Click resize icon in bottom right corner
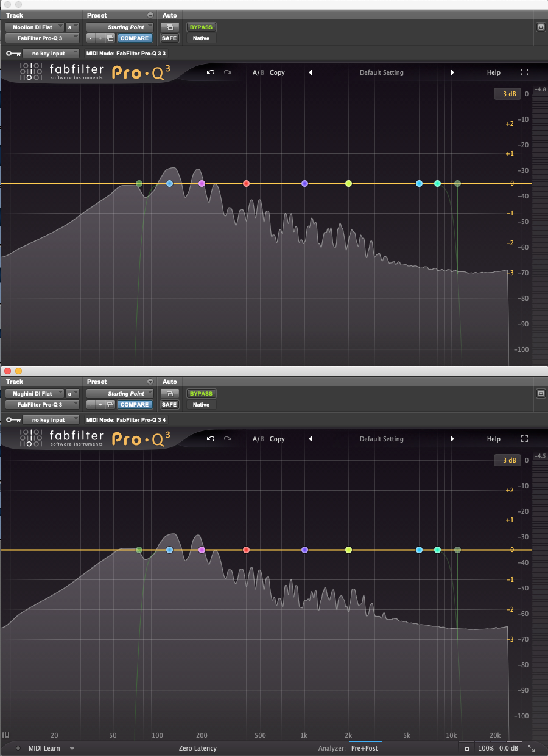Viewport: 548px width, 756px height. [x=531, y=748]
